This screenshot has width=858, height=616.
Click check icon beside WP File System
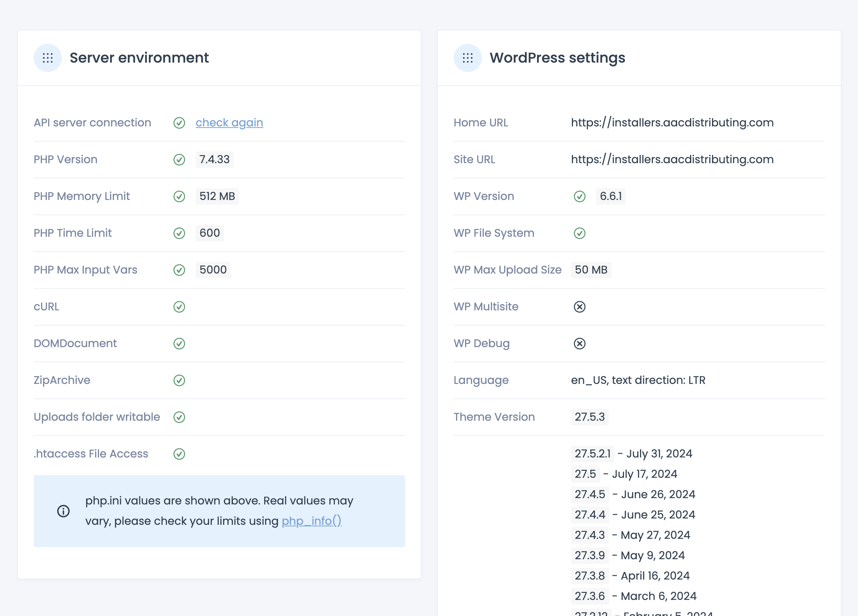(580, 233)
